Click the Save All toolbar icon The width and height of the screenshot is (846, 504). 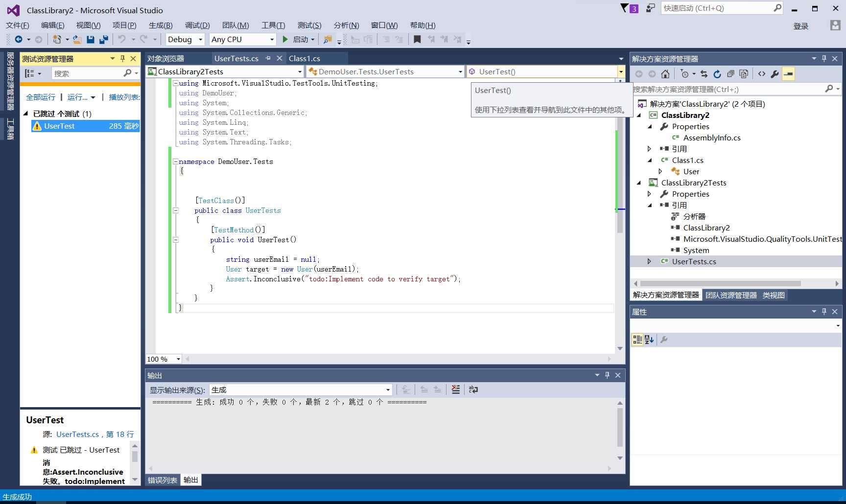coord(103,39)
